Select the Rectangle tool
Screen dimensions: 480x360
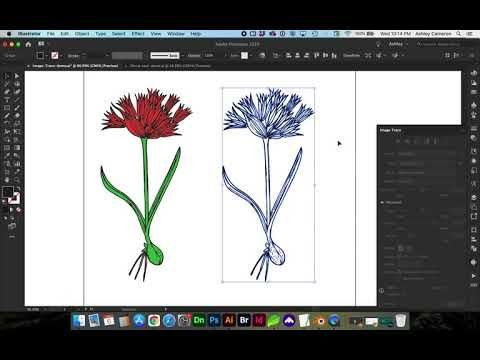(x=7, y=108)
